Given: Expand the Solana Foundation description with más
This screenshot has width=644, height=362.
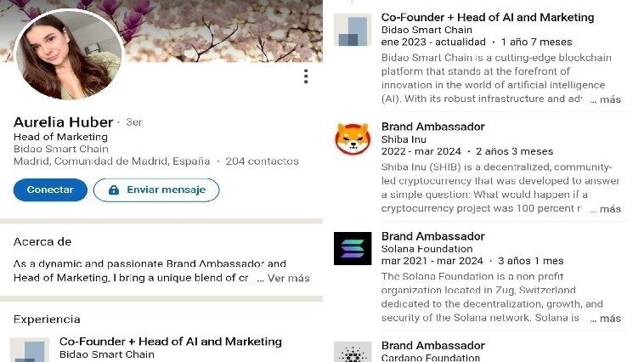Looking at the screenshot, I should pos(610,319).
